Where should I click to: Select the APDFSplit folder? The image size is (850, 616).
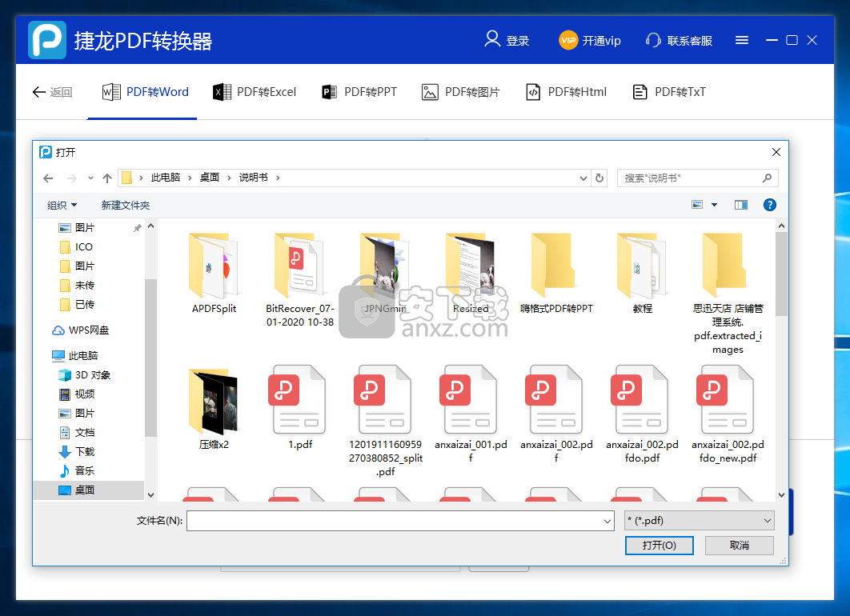(x=215, y=273)
